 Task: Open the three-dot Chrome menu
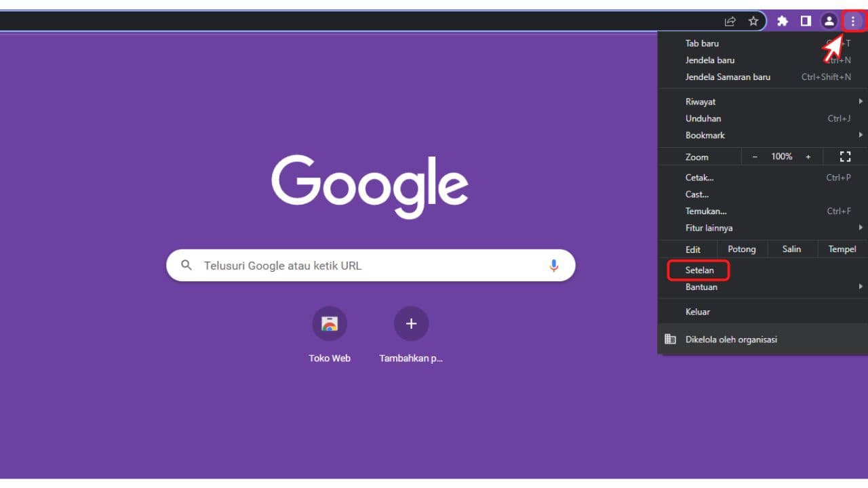click(x=853, y=21)
